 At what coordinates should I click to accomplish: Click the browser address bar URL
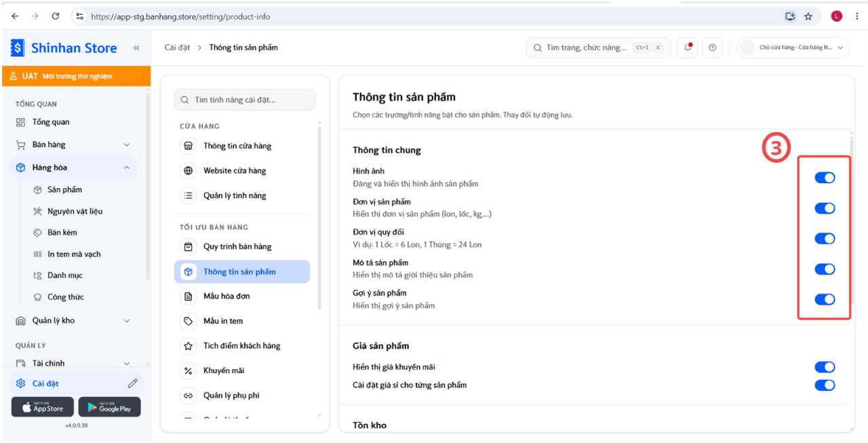180,16
